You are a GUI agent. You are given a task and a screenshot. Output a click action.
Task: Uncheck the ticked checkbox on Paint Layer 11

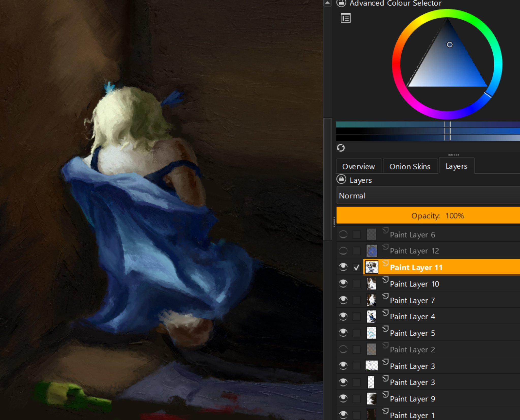357,267
